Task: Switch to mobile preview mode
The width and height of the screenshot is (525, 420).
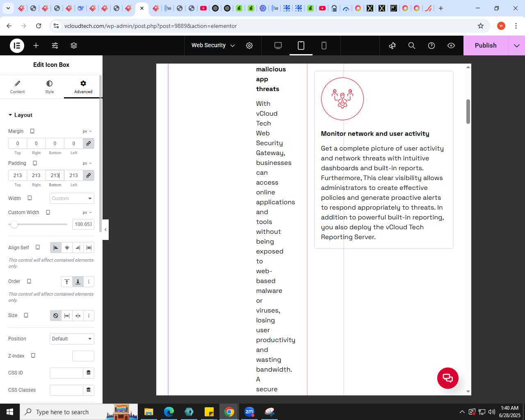Action: [x=324, y=46]
